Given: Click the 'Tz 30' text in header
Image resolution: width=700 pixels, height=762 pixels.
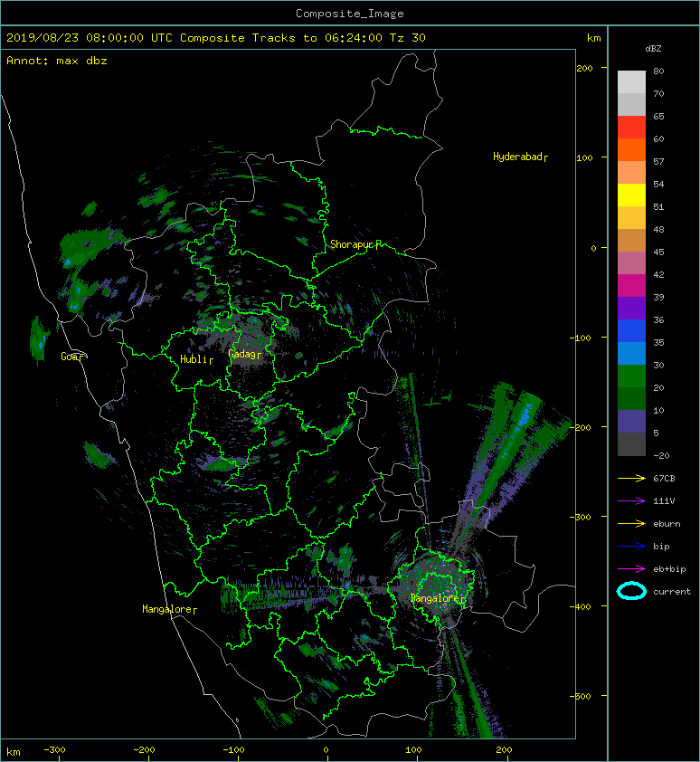Looking at the screenshot, I should (408, 38).
